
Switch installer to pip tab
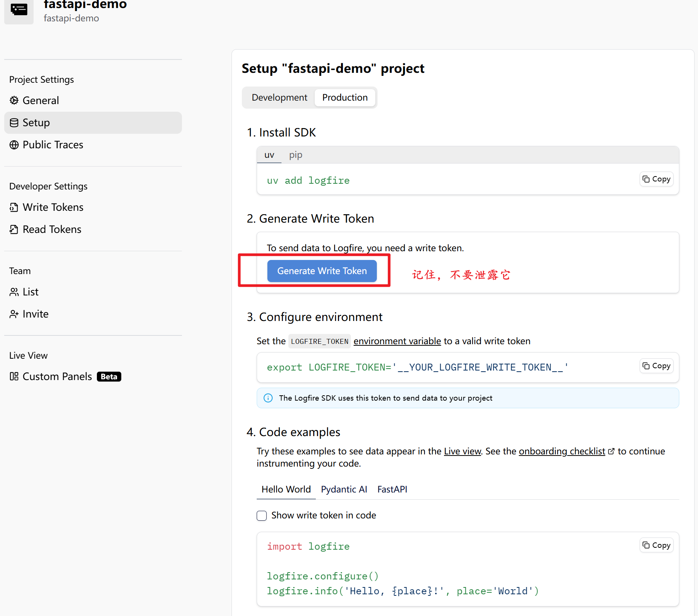(296, 155)
